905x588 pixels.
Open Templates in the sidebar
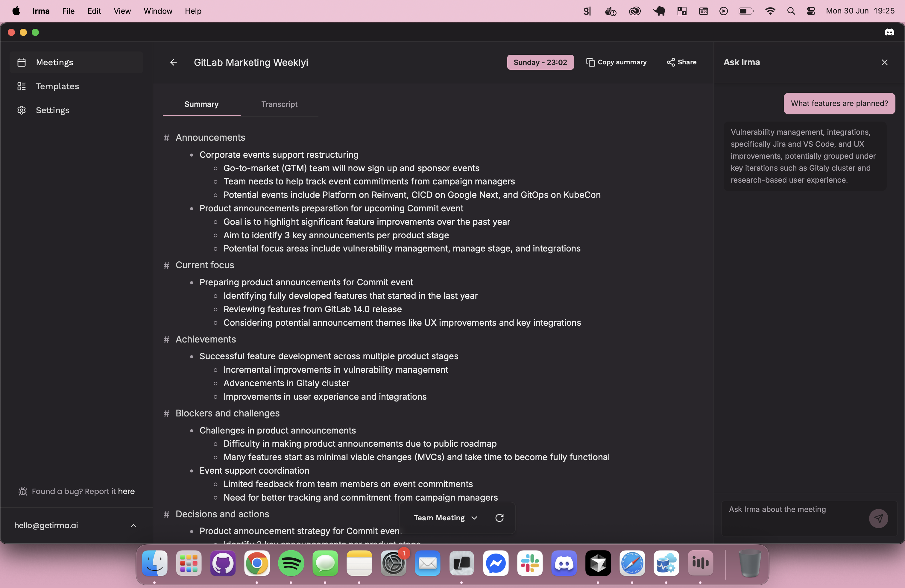[57, 86]
